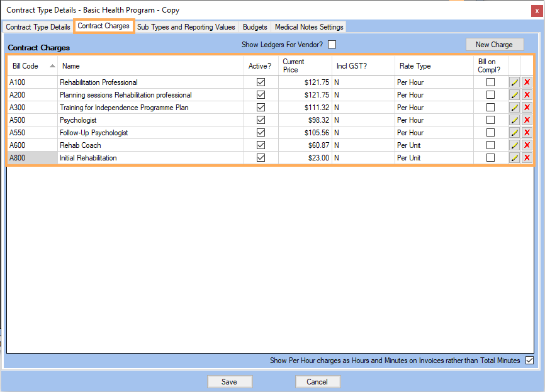
Task: Sort by Rate Type column header
Action: [x=434, y=66]
